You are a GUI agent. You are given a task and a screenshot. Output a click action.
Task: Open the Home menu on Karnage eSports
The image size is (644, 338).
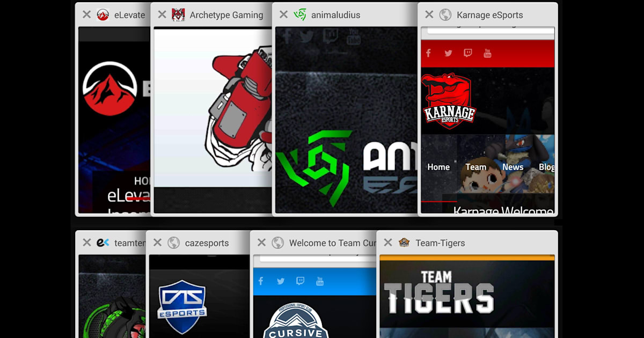coord(438,167)
